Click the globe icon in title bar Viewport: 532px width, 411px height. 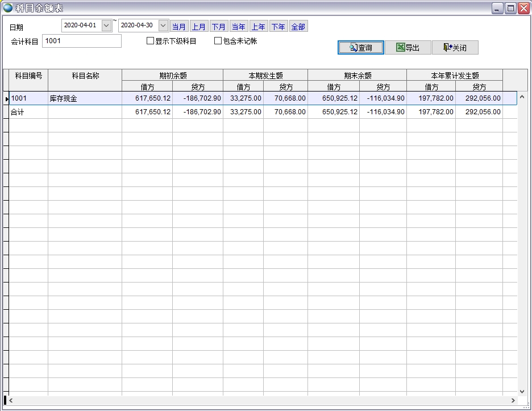[8, 8]
